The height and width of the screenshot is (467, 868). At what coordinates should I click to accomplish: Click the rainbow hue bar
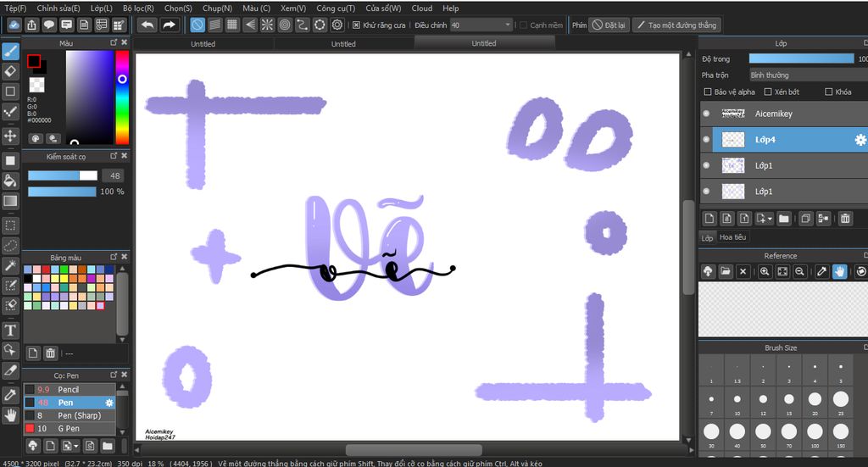[x=122, y=97]
